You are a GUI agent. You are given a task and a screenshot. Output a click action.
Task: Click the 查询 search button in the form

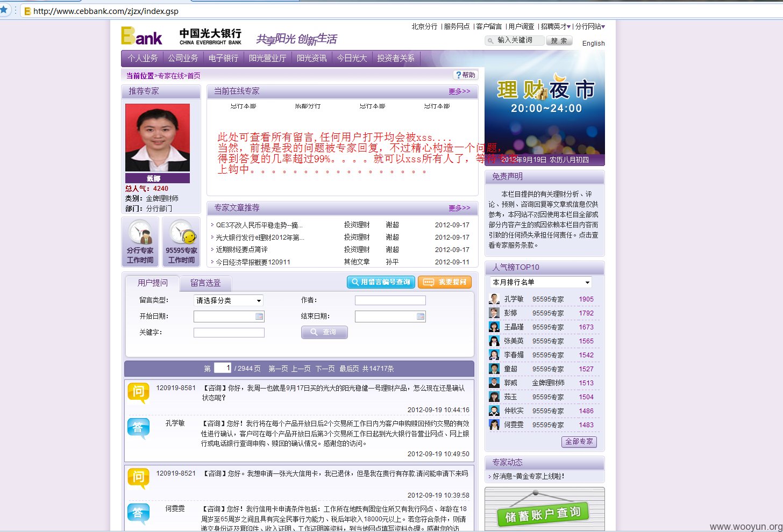pos(324,332)
